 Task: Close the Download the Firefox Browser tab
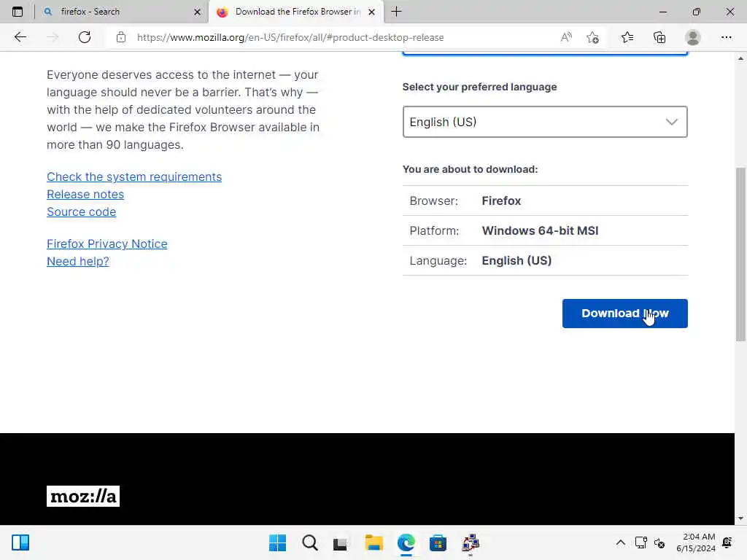(x=371, y=12)
